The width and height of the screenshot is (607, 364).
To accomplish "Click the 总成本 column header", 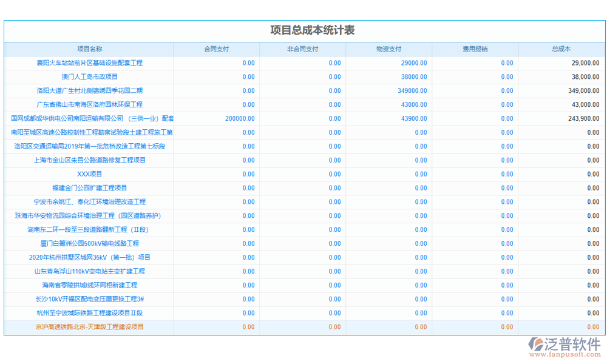I will [x=561, y=49].
